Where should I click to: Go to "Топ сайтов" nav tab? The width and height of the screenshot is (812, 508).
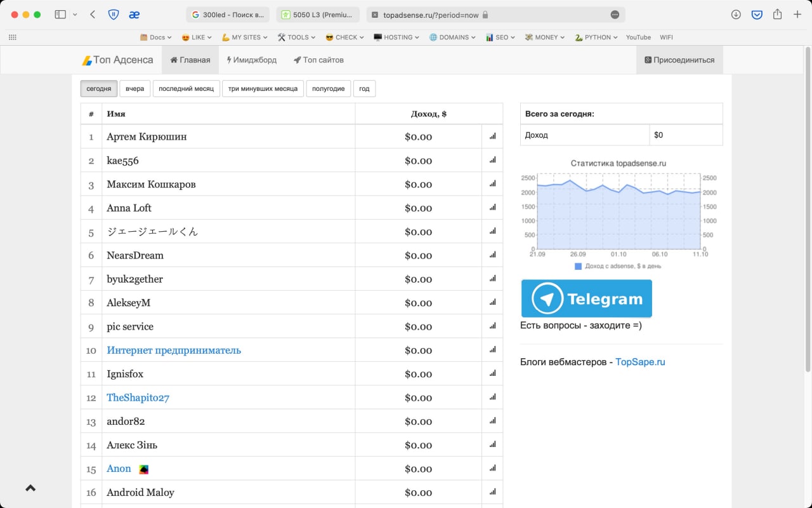click(318, 60)
